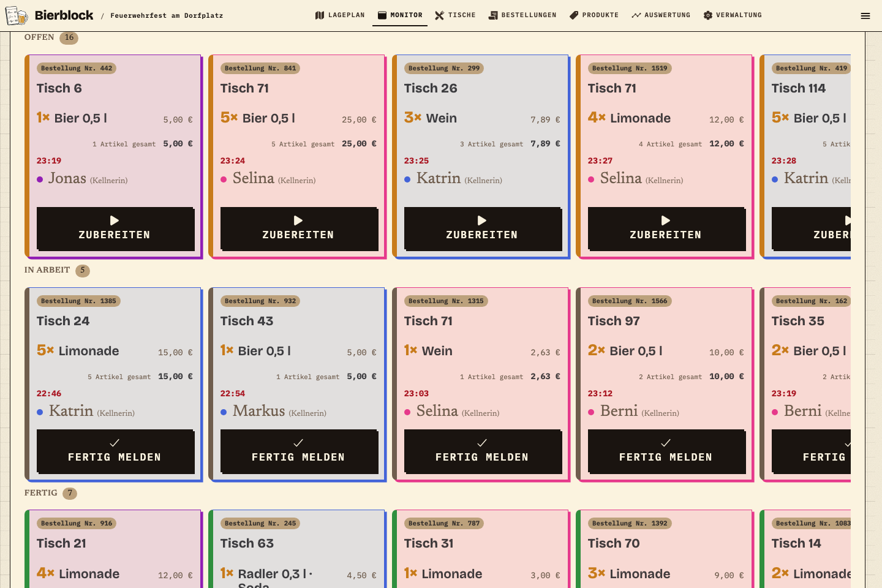Show the Auswertung statistics page
This screenshot has height=588, width=882.
(x=661, y=15)
